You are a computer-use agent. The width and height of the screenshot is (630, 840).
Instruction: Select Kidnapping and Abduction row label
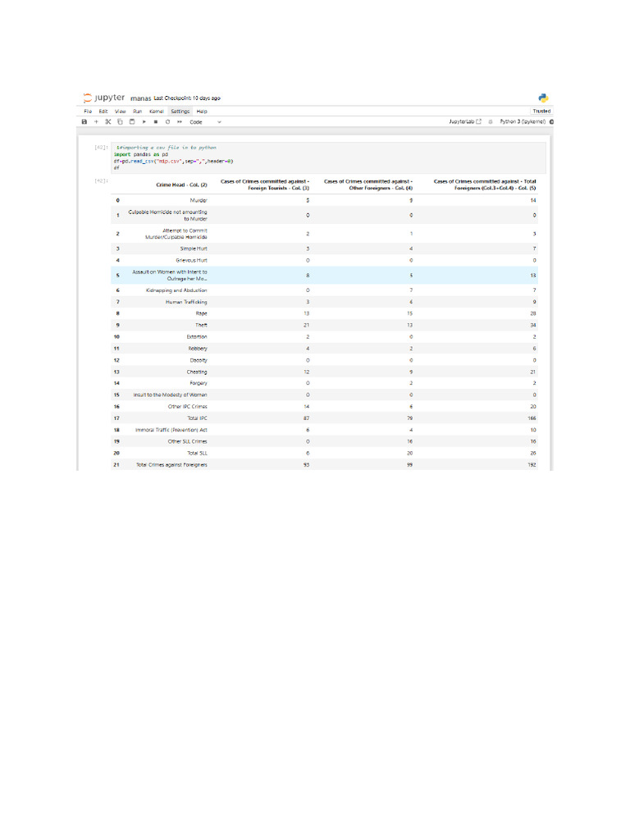point(176,290)
